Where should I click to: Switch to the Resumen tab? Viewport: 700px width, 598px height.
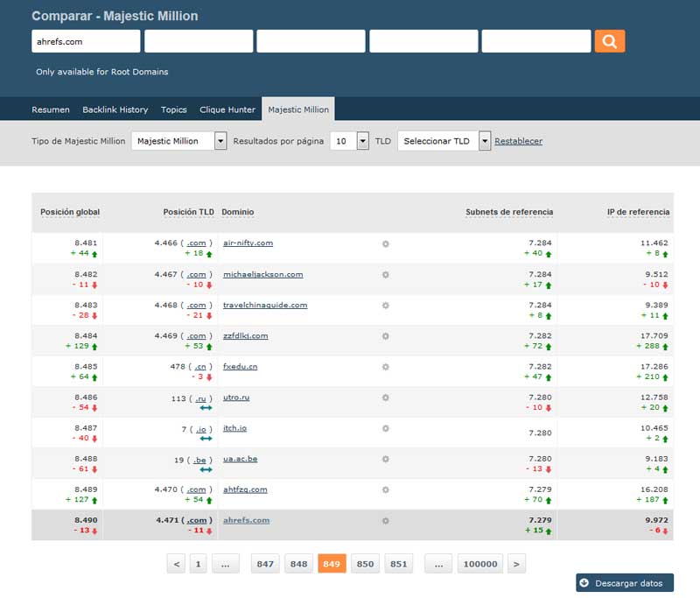tap(51, 109)
